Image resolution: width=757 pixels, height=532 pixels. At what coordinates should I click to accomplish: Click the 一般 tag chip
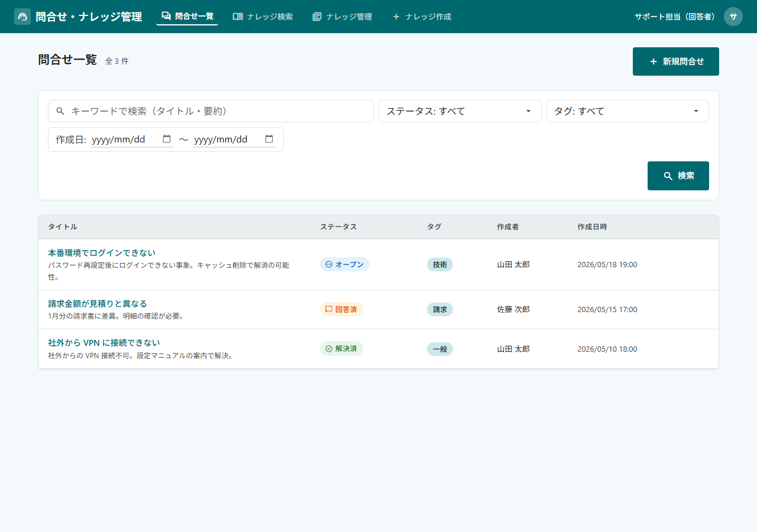click(440, 349)
